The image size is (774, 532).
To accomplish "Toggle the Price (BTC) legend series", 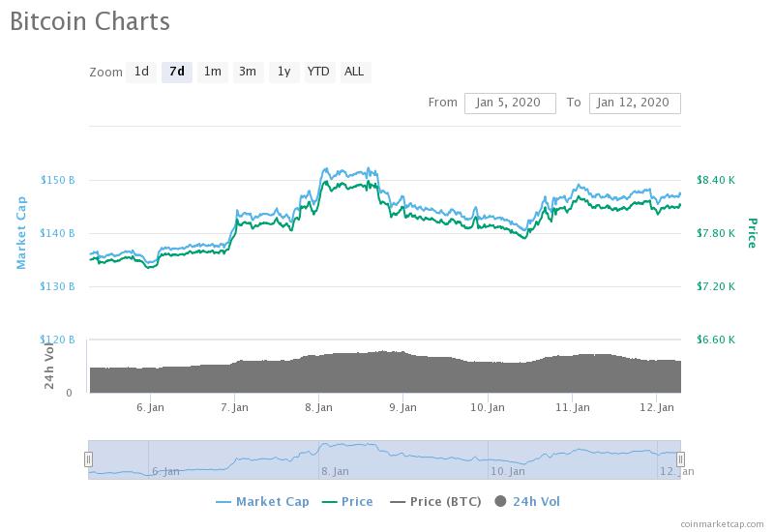I will tap(435, 502).
